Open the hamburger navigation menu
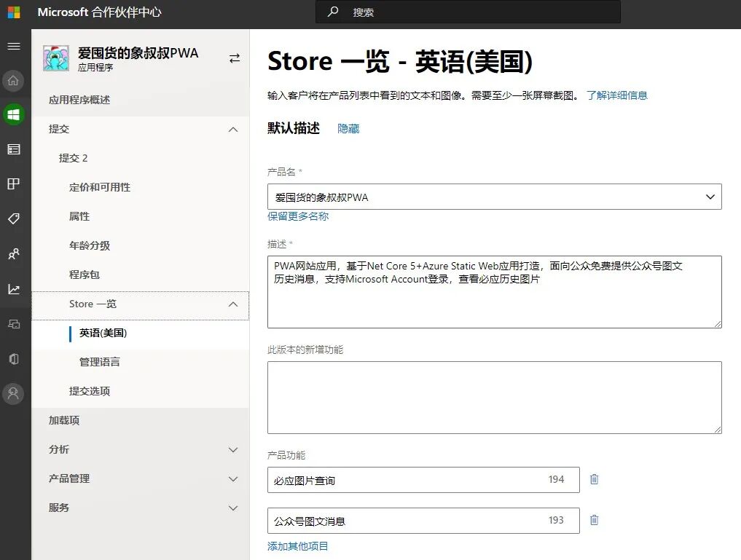The height and width of the screenshot is (560, 741). 13,46
